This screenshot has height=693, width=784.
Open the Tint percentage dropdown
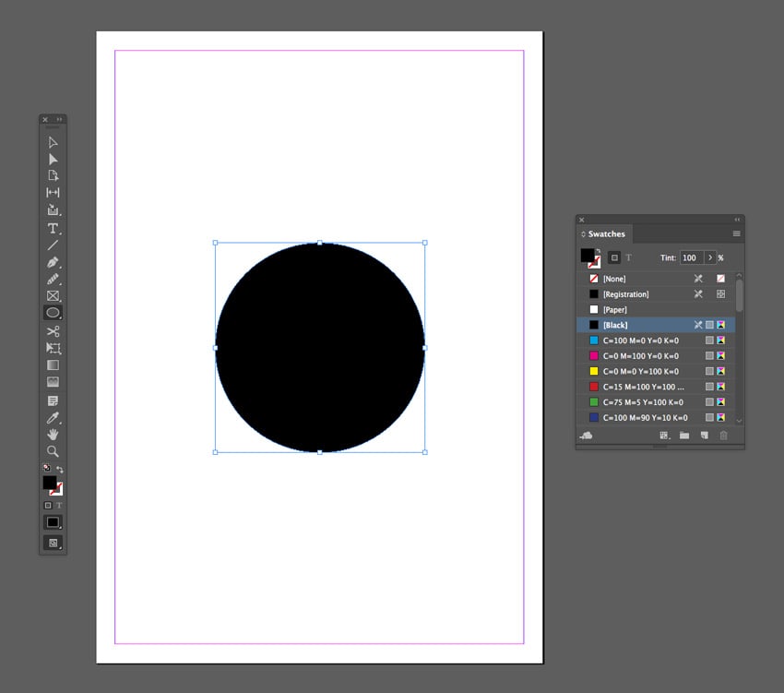(x=710, y=257)
